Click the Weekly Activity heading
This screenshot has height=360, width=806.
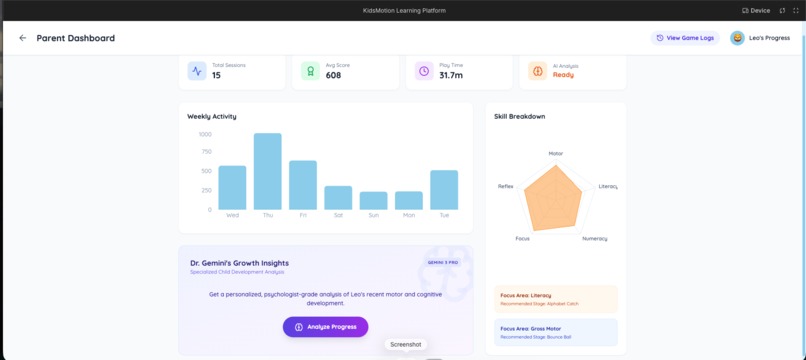click(x=212, y=117)
